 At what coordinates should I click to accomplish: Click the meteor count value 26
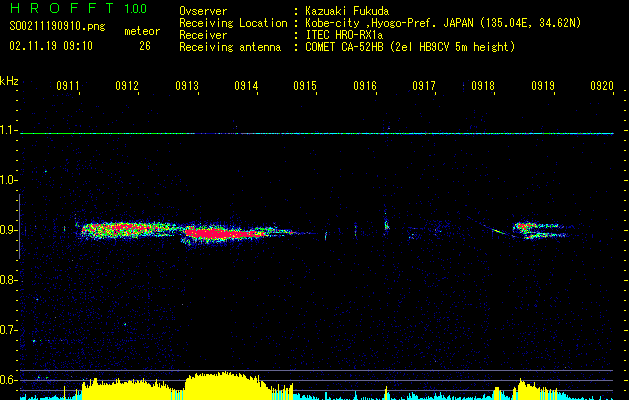[x=145, y=46]
